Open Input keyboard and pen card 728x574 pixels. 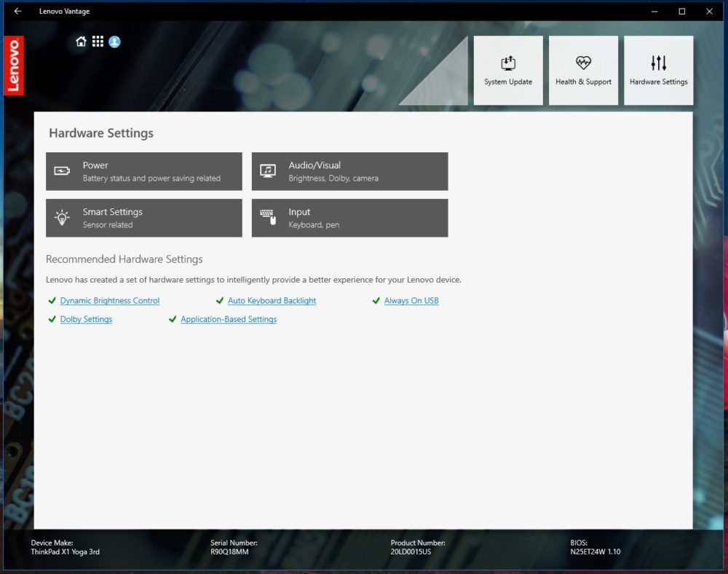click(349, 218)
